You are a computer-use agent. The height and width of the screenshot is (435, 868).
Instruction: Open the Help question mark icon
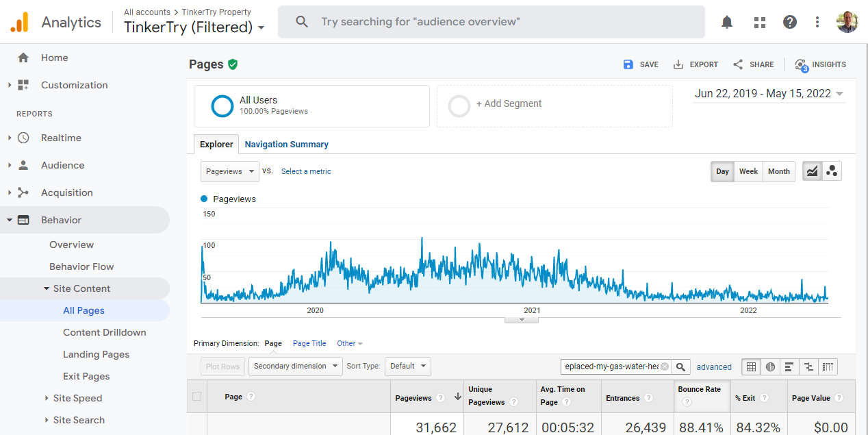coord(790,22)
